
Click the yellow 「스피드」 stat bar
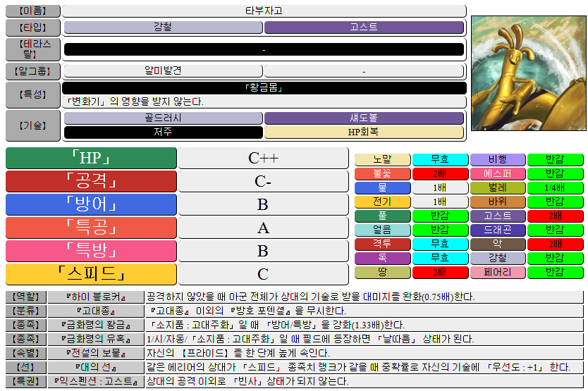pos(91,275)
